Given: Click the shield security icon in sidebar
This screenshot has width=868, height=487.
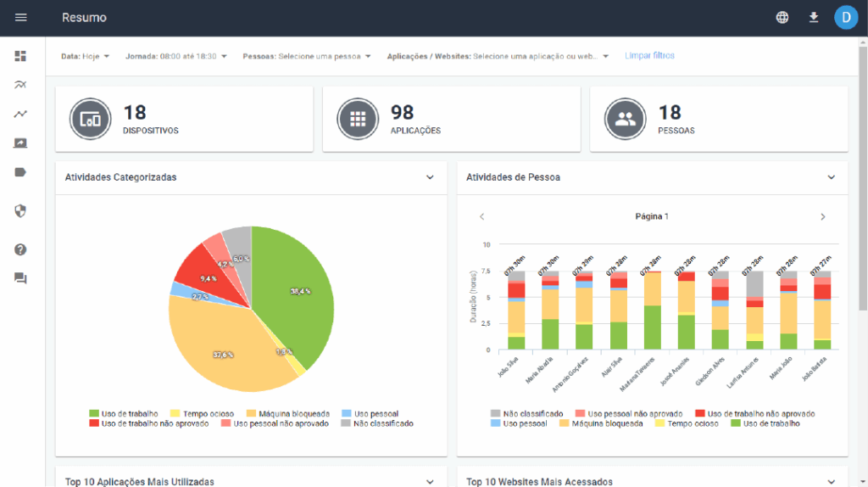Looking at the screenshot, I should (x=21, y=210).
